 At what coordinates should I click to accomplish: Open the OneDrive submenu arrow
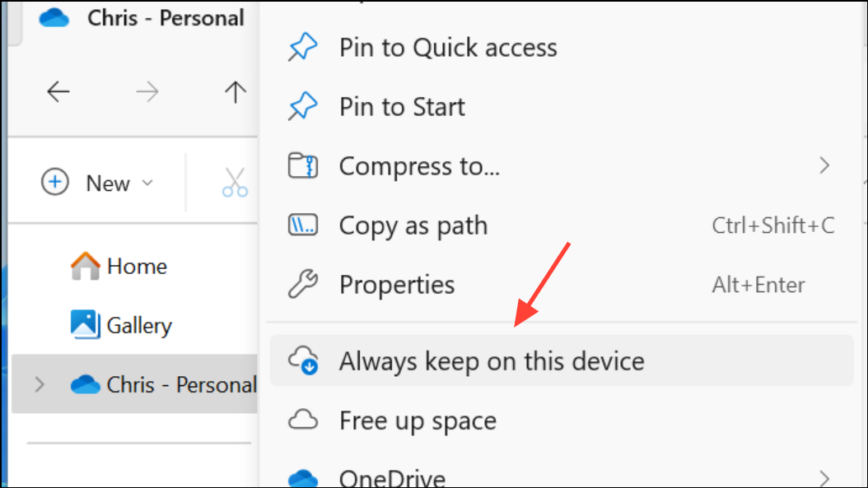tap(824, 476)
